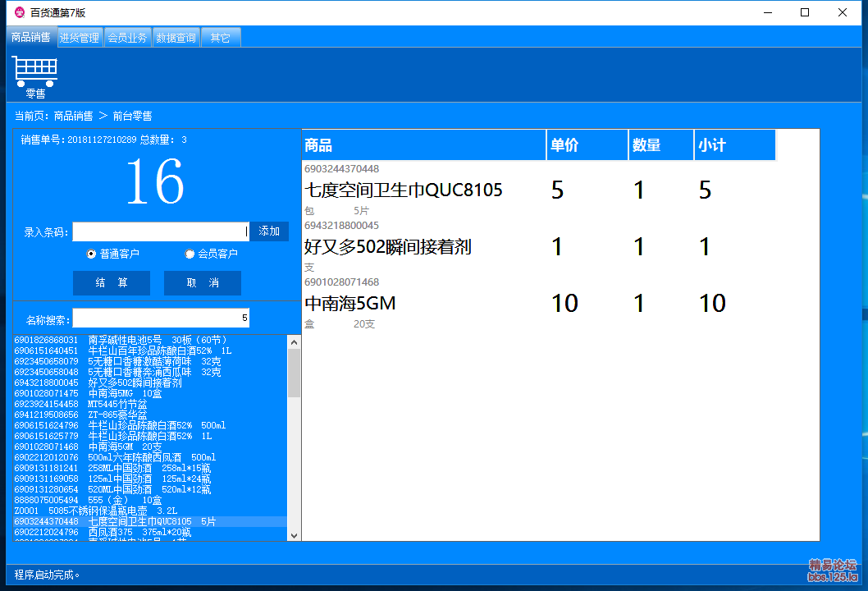Select list item Z0001 5085不锈钢保温瓶电壶
868x591 pixels.
click(149, 511)
